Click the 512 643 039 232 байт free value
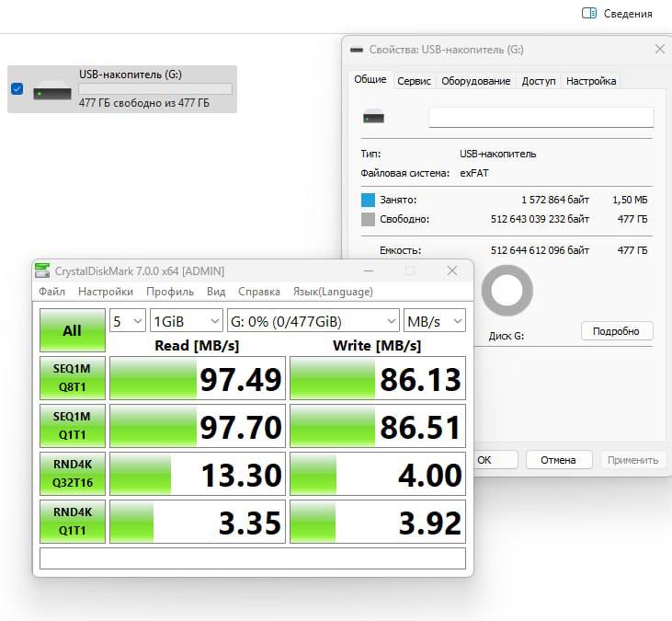 [540, 219]
